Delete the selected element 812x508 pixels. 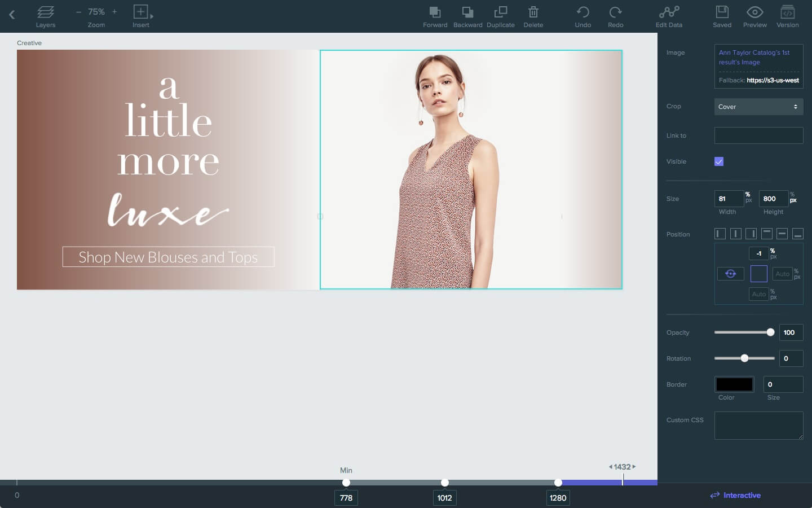point(533,16)
